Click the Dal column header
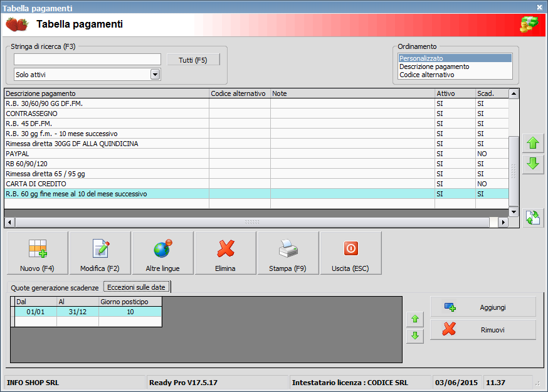 [36, 302]
